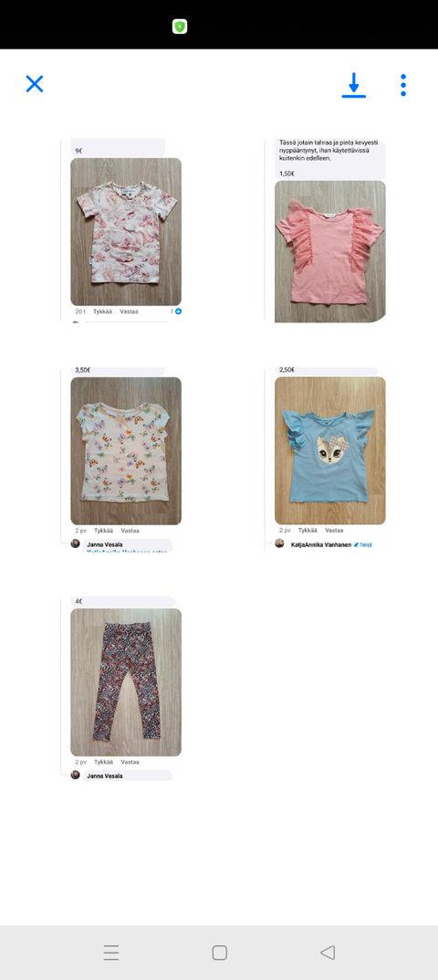Click Vastaa under the leggings post
438x980 pixels.
tap(130, 763)
